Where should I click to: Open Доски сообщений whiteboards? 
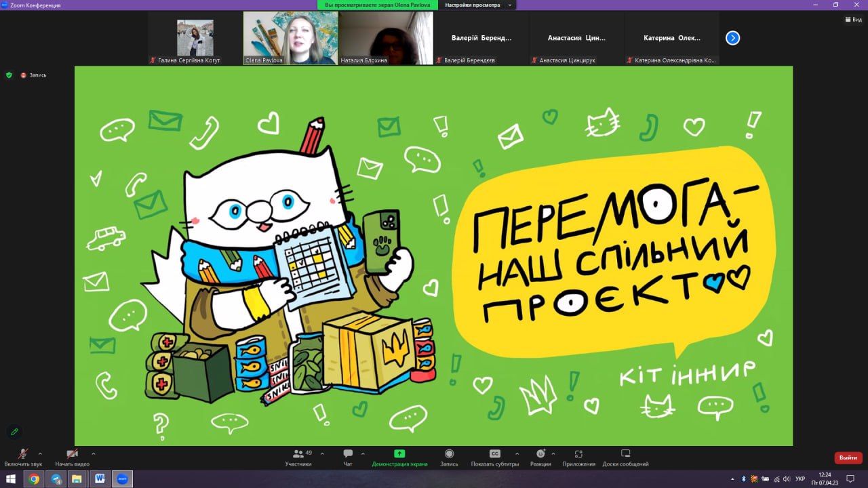(x=625, y=454)
